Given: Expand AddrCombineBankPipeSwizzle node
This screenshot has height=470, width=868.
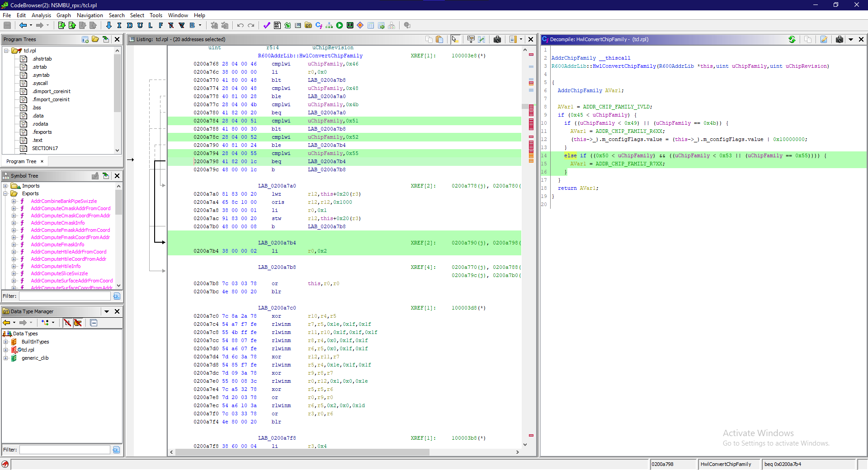Looking at the screenshot, I should tap(14, 202).
